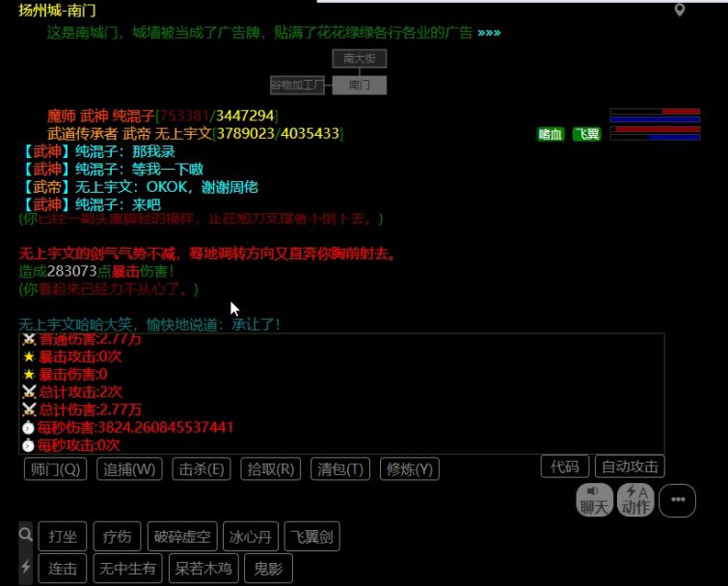Screen dimensions: 728x586
Task: Click the 嗜血 status buff badge
Action: click(x=551, y=134)
